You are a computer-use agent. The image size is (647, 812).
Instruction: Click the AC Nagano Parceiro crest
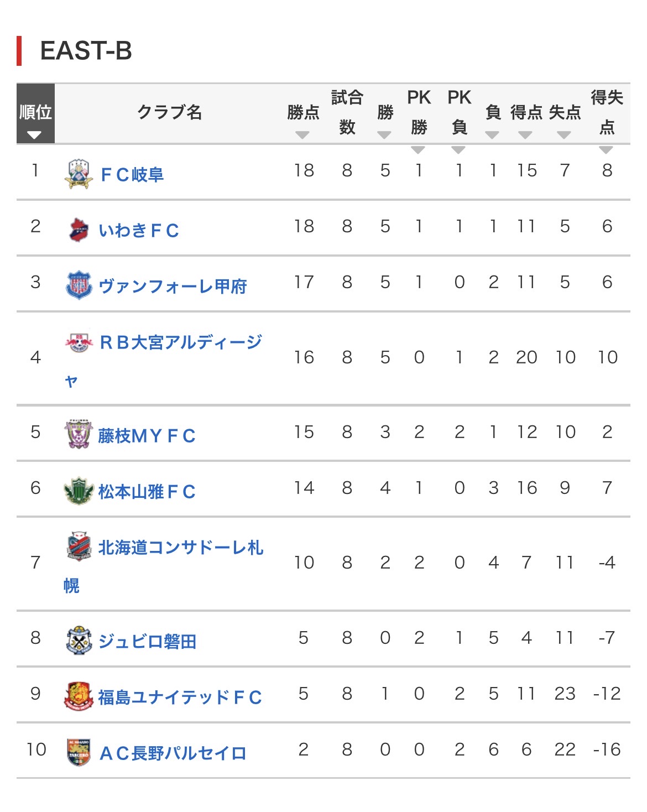pos(79,752)
